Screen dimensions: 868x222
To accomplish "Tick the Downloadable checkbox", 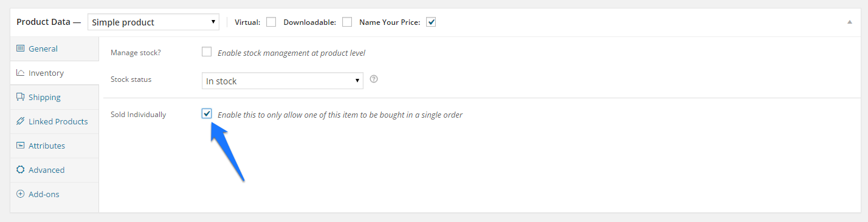I will click(347, 22).
